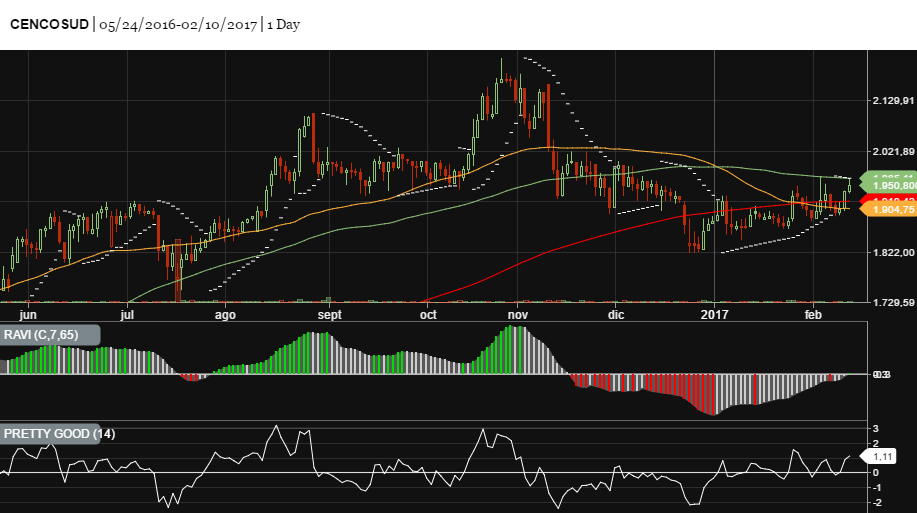The width and height of the screenshot is (917, 513).
Task: Click the 'nov' month label on time axis
Action: [518, 315]
